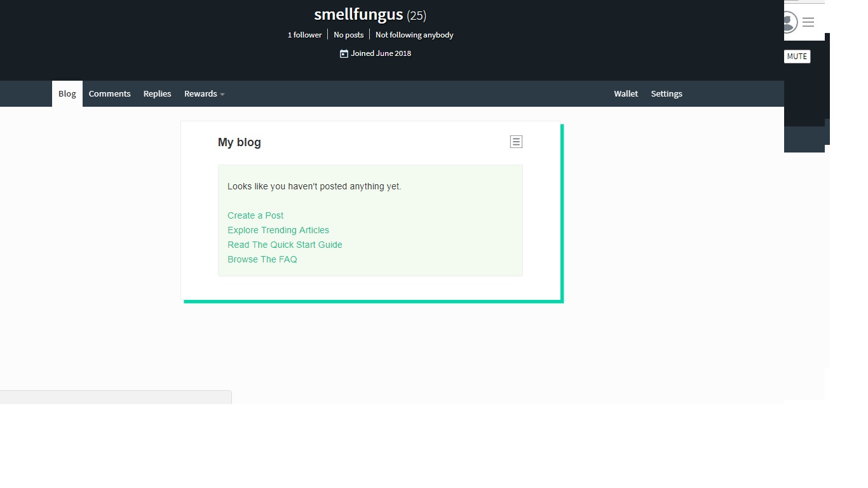Screen dimensions: 868x488
Task: Click the My blog heading
Action: (240, 142)
